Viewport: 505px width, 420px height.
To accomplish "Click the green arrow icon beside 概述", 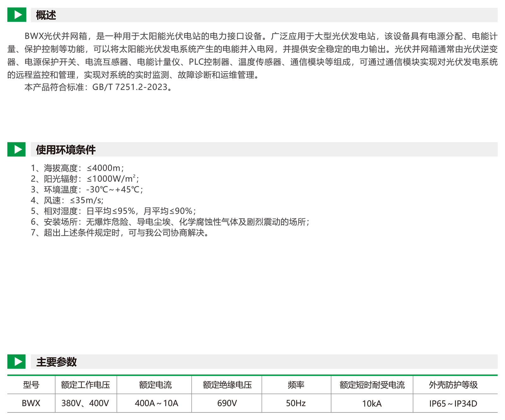I will [x=17, y=15].
